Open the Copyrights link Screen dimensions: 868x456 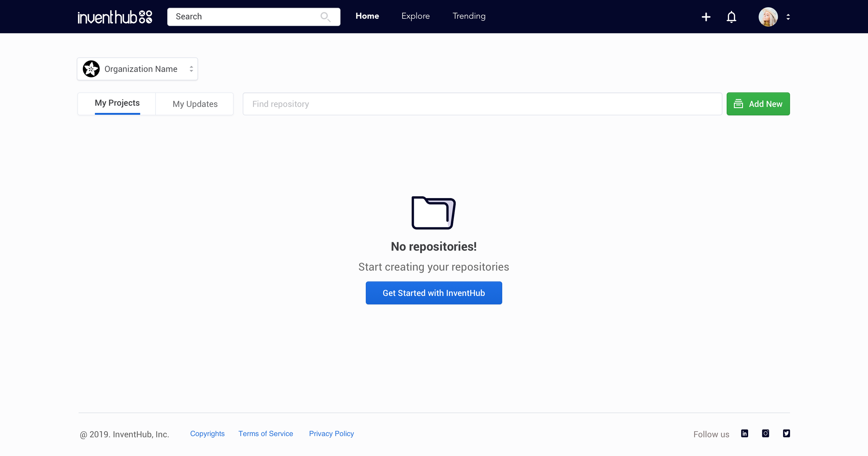207,433
